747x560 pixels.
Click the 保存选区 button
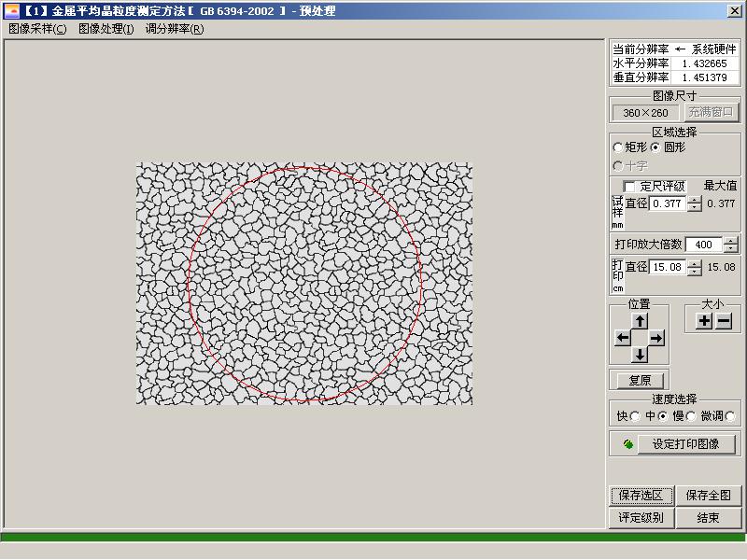pyautogui.click(x=641, y=496)
